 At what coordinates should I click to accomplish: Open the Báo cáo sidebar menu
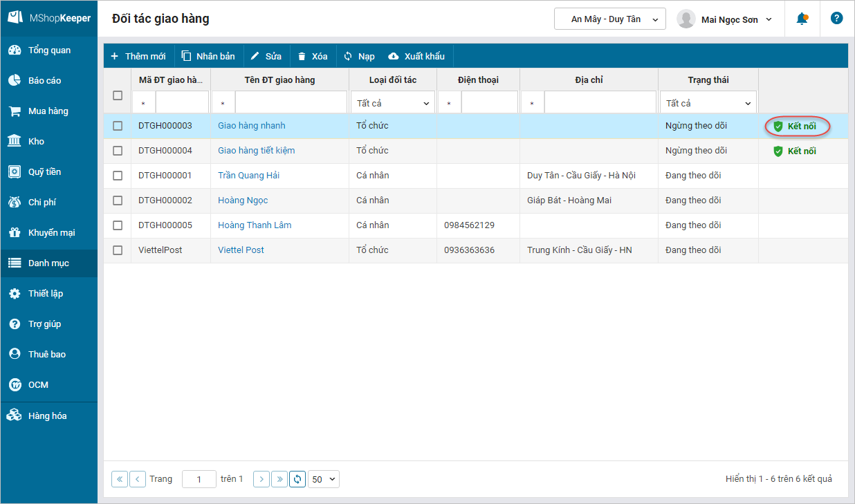click(x=44, y=81)
